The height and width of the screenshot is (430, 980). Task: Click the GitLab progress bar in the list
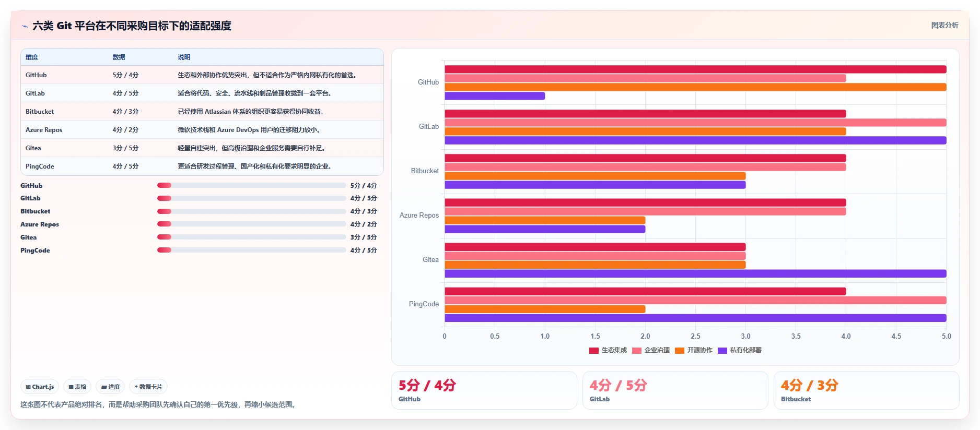pos(252,198)
